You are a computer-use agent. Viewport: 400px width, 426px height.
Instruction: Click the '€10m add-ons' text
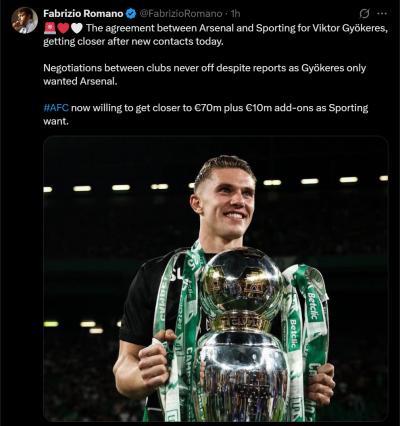(x=280, y=108)
